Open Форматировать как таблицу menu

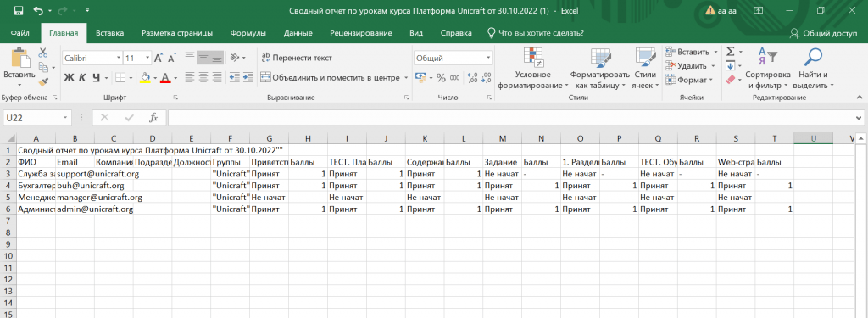600,69
